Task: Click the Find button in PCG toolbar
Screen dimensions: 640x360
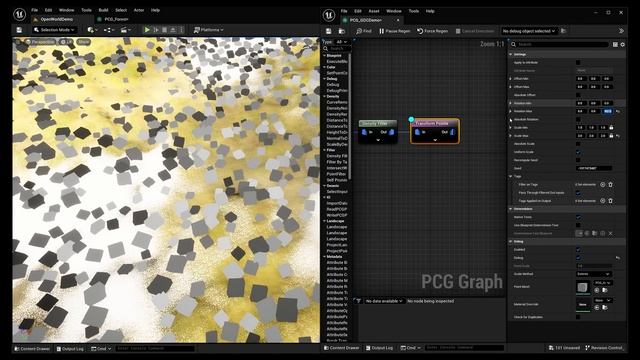Action: coord(364,31)
